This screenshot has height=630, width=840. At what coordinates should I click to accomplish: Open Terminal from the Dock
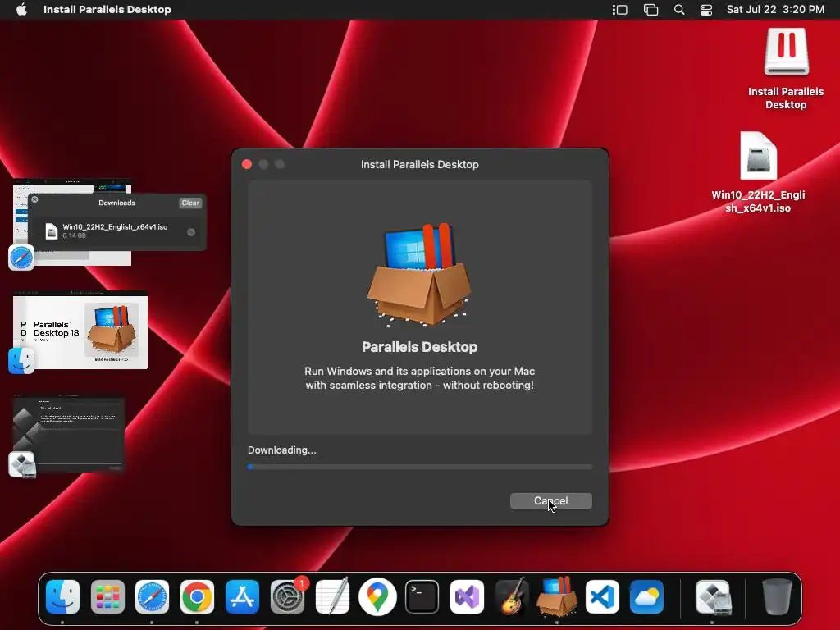coord(422,597)
